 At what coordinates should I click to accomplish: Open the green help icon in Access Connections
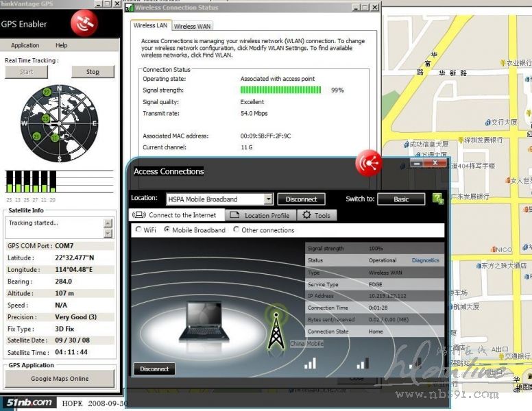(438, 199)
